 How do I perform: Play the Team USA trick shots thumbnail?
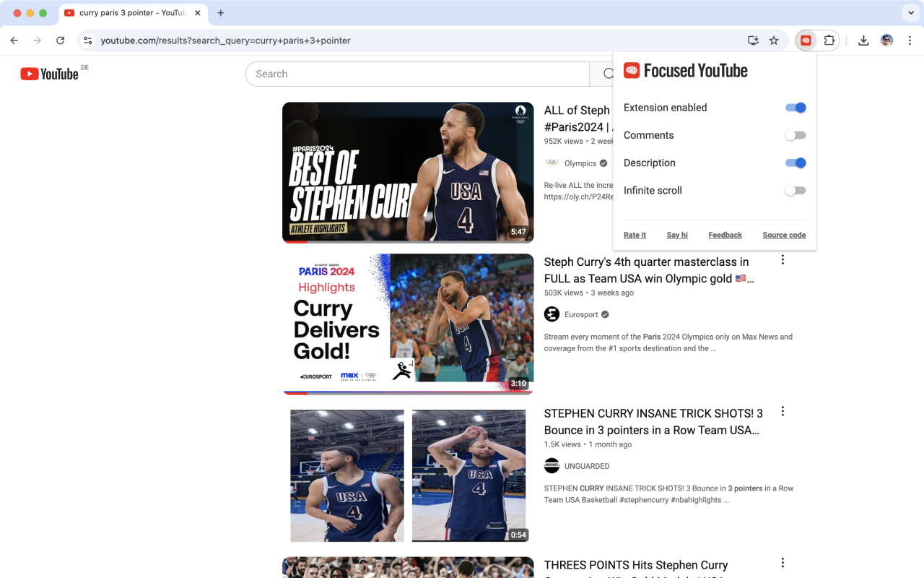(408, 475)
